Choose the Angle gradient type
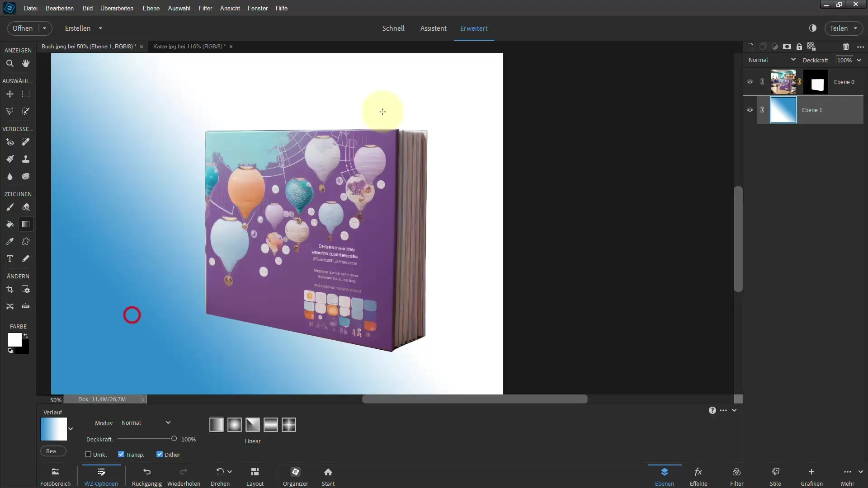Viewport: 868px width, 488px height. (x=253, y=425)
